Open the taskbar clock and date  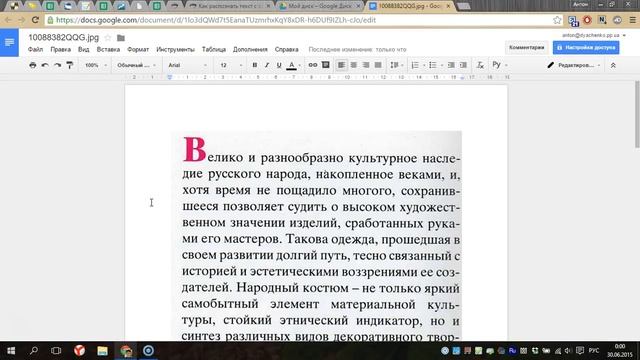tap(620, 351)
